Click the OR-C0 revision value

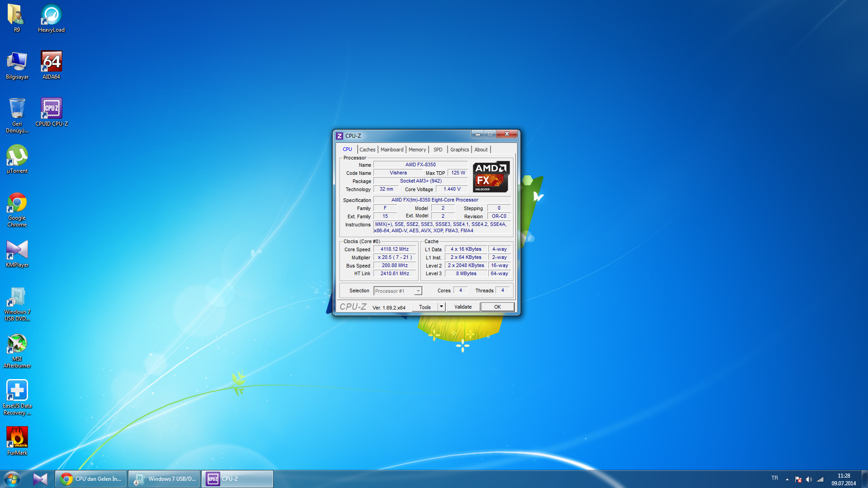pyautogui.click(x=499, y=216)
